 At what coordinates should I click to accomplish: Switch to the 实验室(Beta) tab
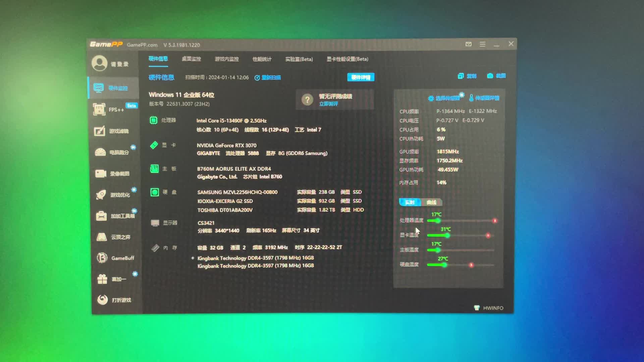299,59
